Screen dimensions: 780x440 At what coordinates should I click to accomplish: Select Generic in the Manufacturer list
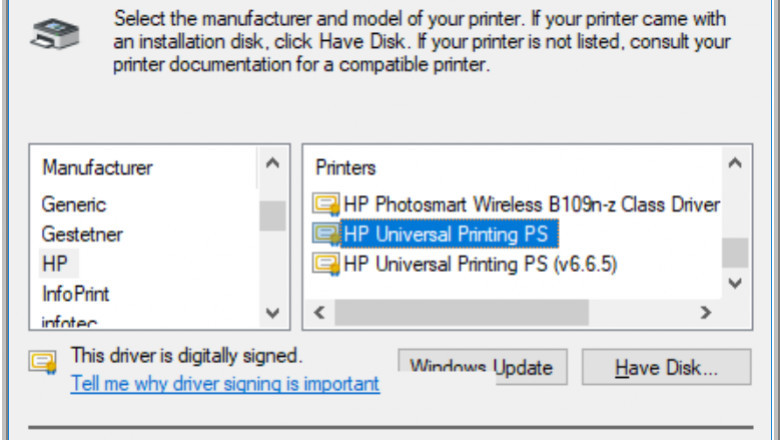[x=74, y=204]
